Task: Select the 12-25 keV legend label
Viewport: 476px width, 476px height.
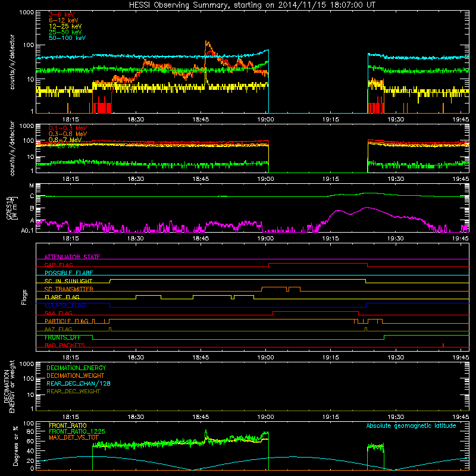Action: tap(65, 26)
